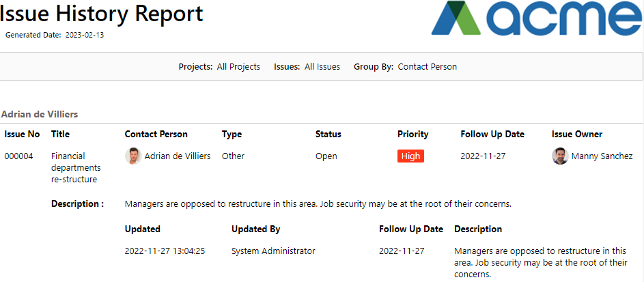Click the Type column header
Screen dimensions: 644x282
[232, 135]
